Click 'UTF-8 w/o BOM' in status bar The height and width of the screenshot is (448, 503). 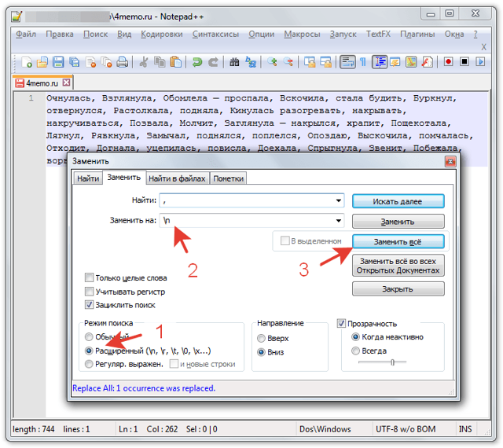pyautogui.click(x=406, y=429)
